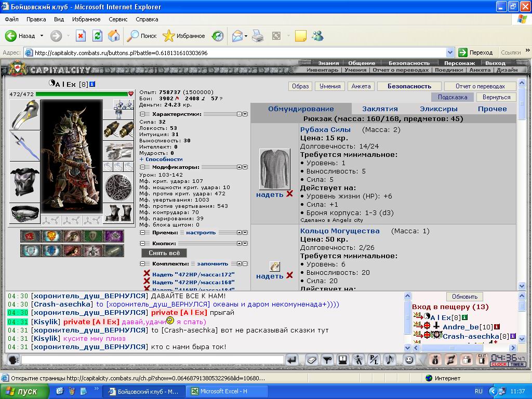Click the Снять всё button

[164, 253]
